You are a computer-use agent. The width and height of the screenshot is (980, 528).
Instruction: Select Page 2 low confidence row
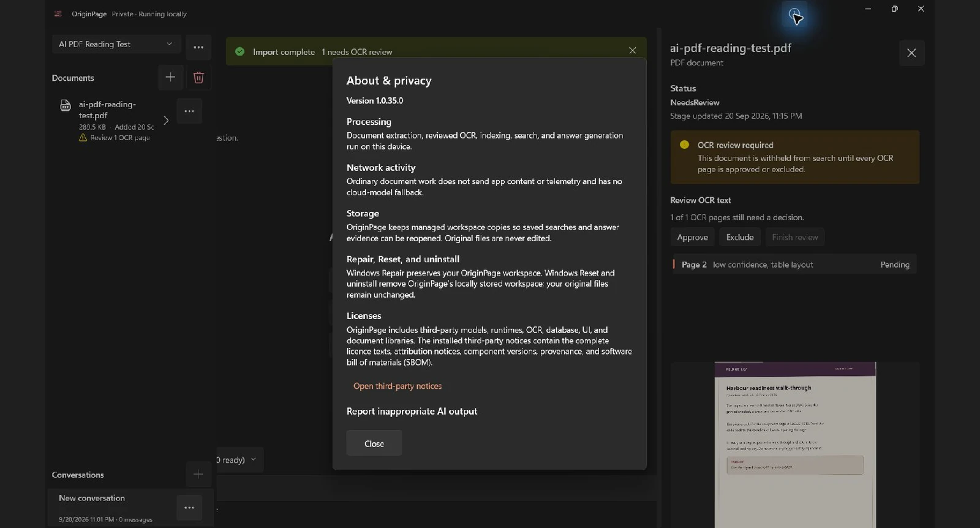point(794,265)
